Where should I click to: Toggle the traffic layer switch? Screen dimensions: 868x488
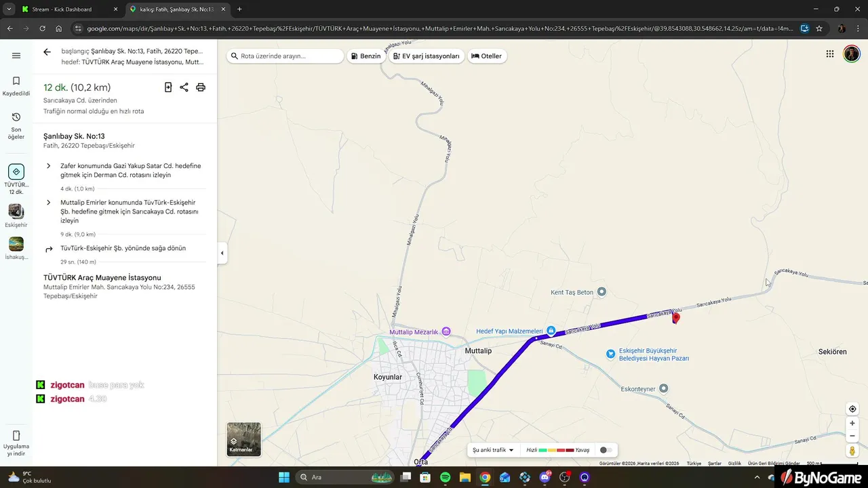606,450
